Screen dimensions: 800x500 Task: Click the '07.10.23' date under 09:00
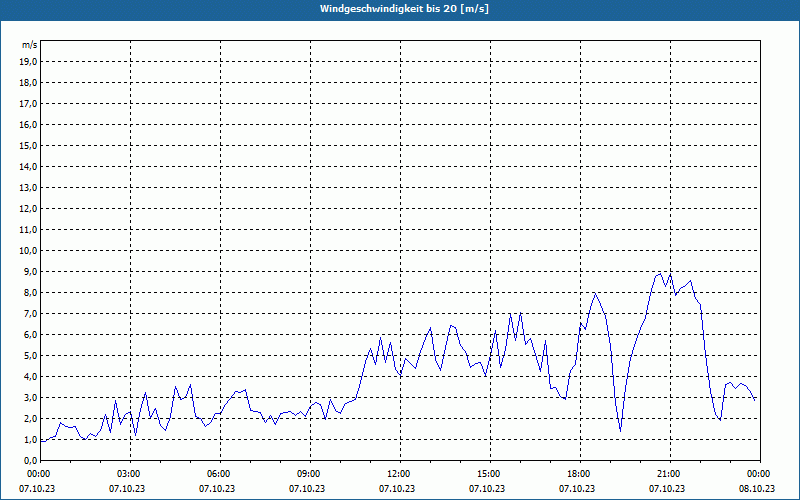point(307,488)
